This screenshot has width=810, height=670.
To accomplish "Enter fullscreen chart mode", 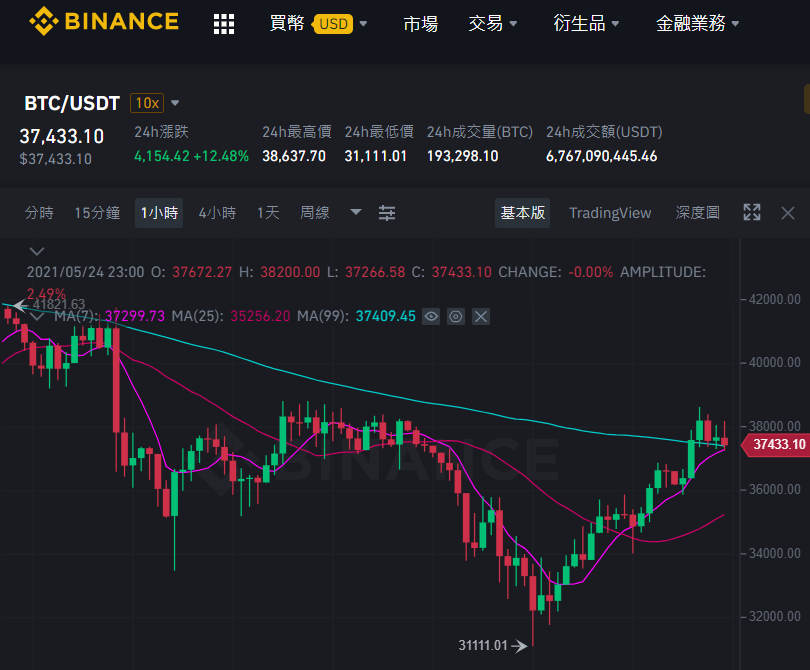I will coord(752,212).
